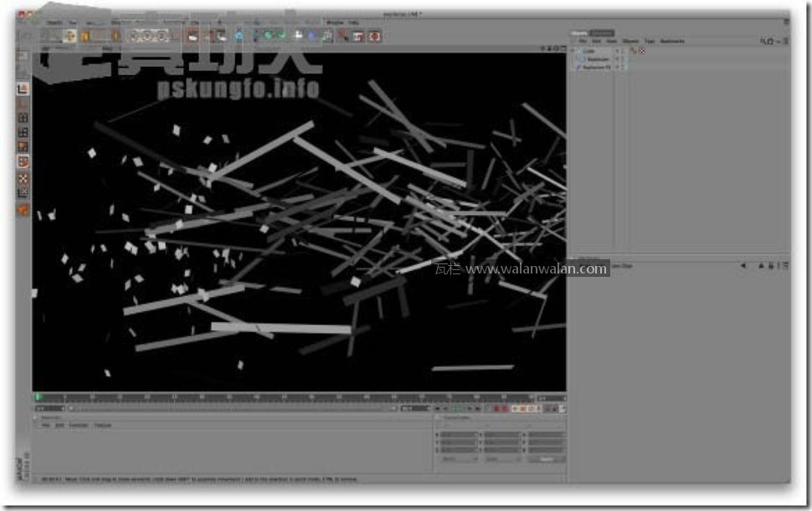This screenshot has height=511, width=812.
Task: Expand the Cube object tree item
Action: click(574, 51)
